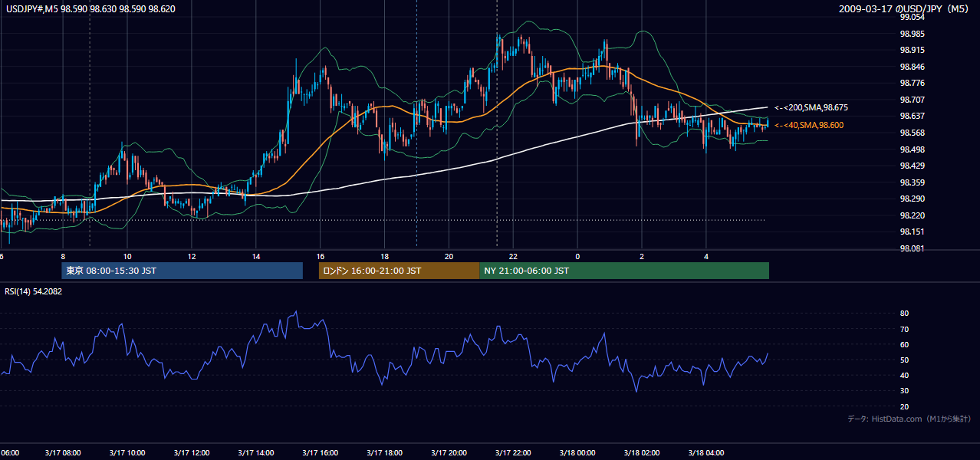Select the 200 SMA 98.675 label
This screenshot has width=980, height=460.
tap(811, 107)
